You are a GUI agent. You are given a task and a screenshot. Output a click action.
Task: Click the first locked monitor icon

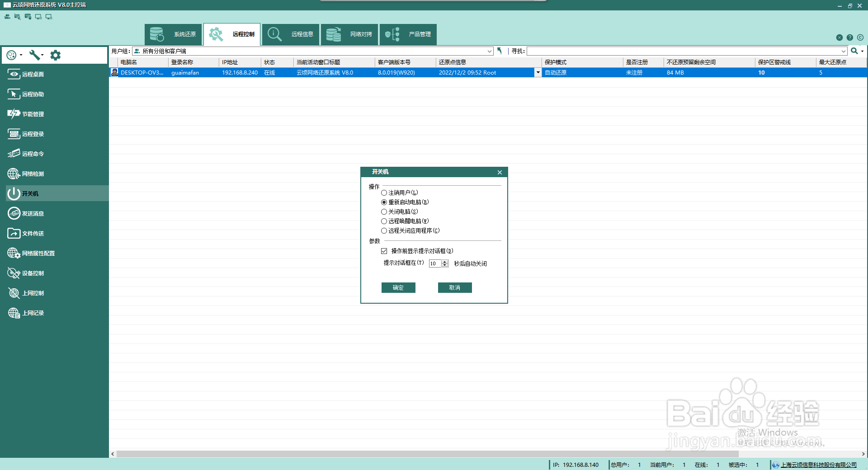click(x=38, y=17)
